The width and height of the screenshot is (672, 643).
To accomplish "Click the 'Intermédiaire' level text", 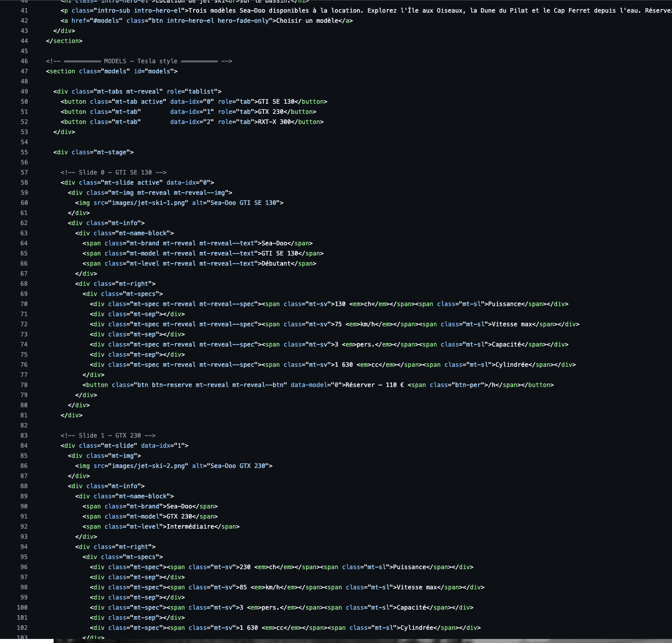I will (191, 527).
